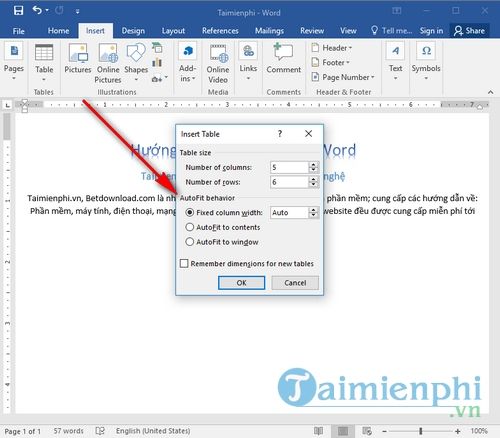500x438 pixels.
Task: Open the Symbols omega icon
Action: (x=426, y=51)
